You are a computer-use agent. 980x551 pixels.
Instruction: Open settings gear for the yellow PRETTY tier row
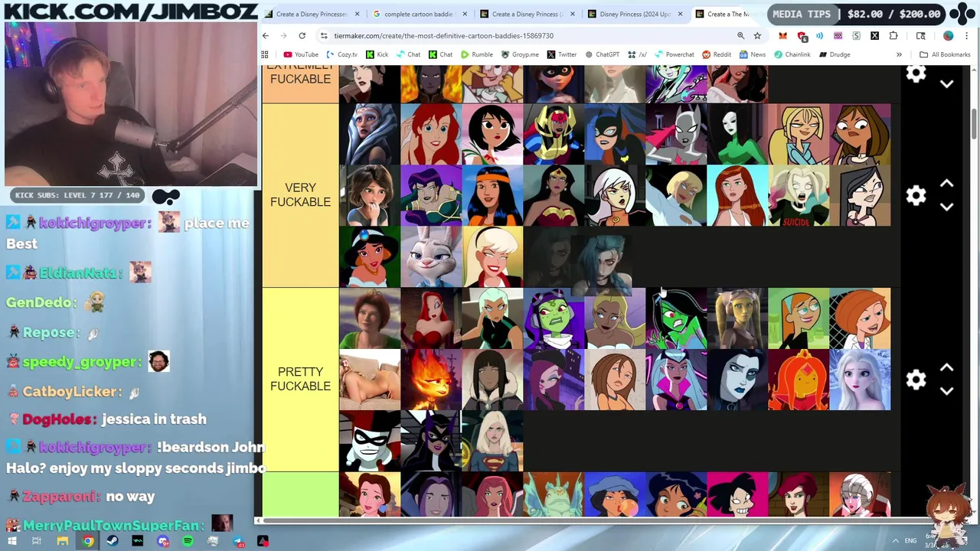[x=916, y=380]
